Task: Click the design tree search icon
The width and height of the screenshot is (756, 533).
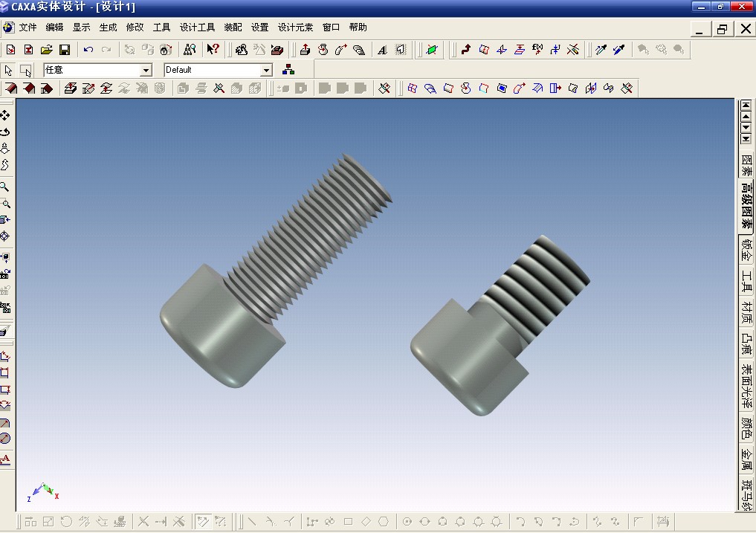Action: tap(190, 49)
